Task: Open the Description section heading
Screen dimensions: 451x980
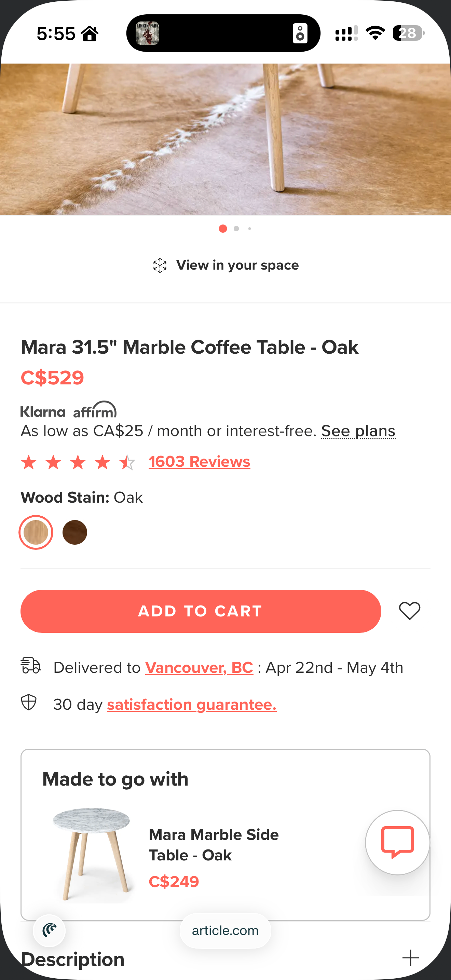Action: 73,959
